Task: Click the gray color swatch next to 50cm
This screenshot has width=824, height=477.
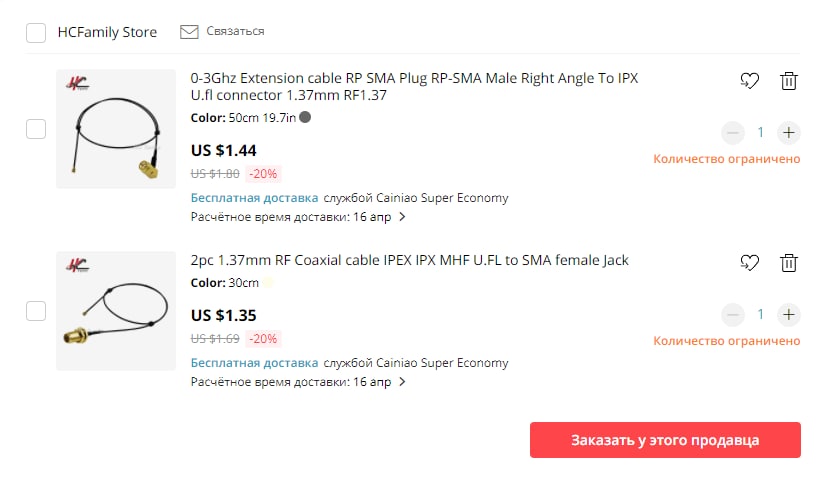Action: pos(305,117)
